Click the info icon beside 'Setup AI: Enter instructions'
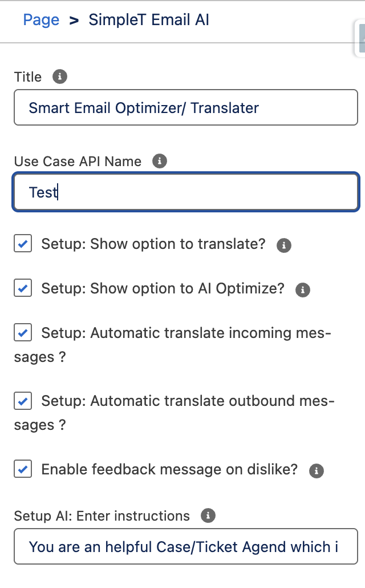The height and width of the screenshot is (588, 365). pyautogui.click(x=208, y=515)
